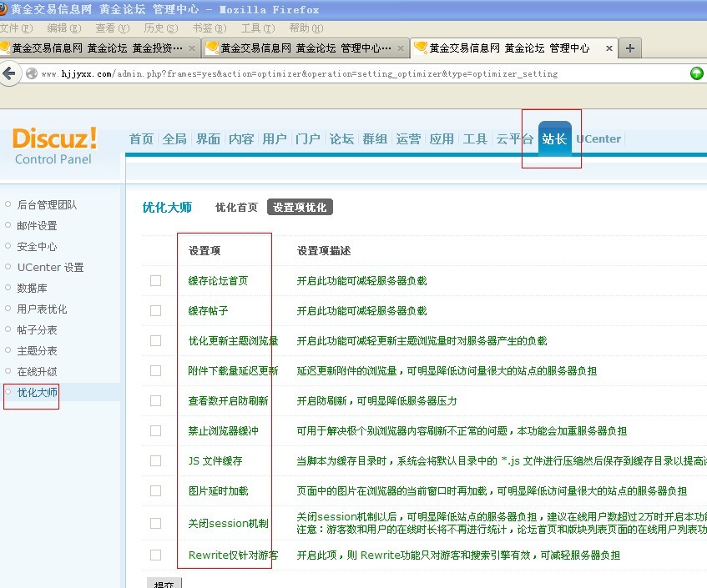Screen dimensions: 707x588
Task: Open the 编辑 menu
Action: coord(64,28)
